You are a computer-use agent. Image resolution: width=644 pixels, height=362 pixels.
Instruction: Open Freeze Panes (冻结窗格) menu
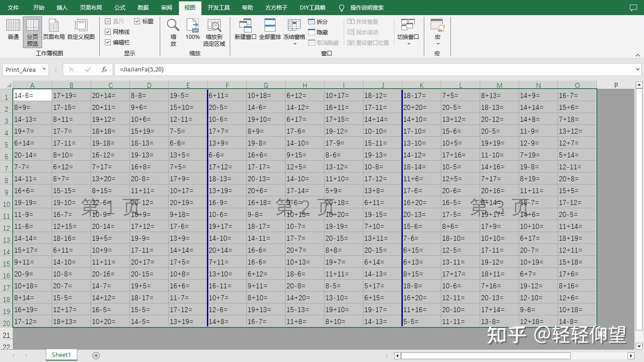(294, 32)
